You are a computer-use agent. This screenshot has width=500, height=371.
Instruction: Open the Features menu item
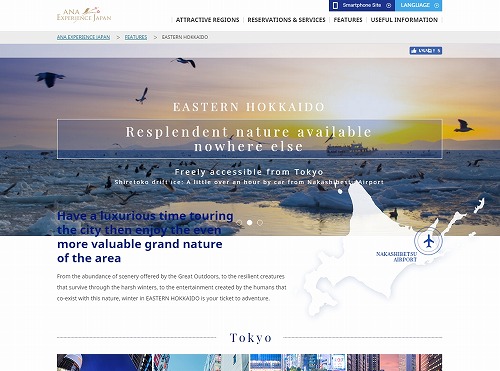tap(348, 20)
